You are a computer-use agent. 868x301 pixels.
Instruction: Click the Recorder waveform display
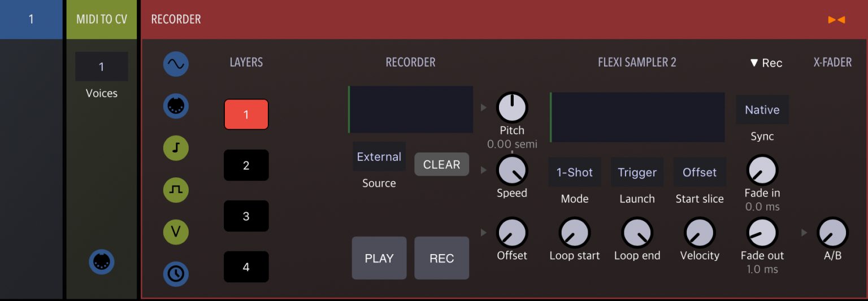(x=410, y=110)
